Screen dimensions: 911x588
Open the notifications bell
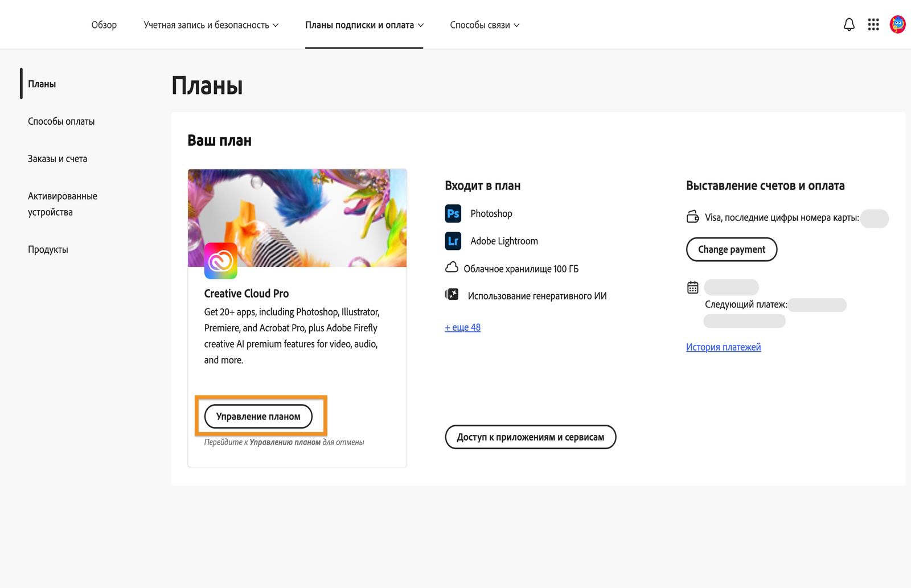point(849,24)
